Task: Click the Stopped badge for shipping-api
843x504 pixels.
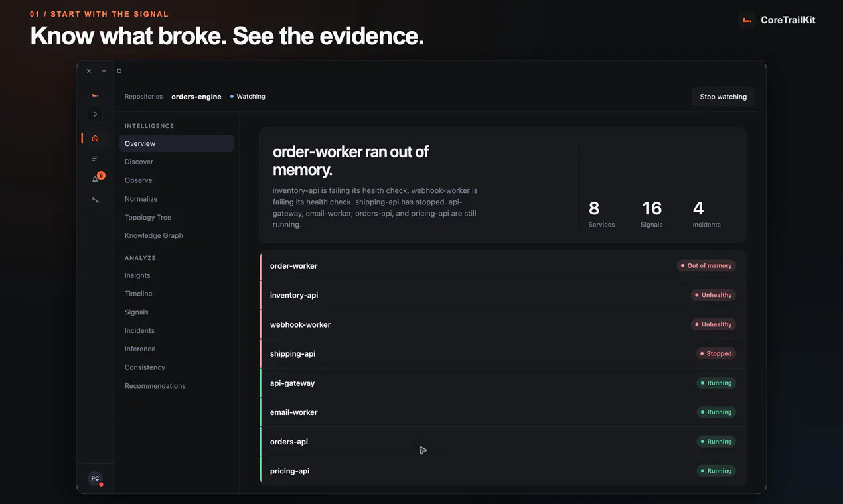Action: point(716,353)
